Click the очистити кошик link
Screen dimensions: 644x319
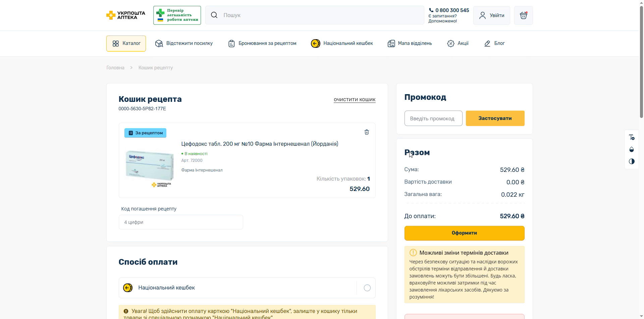click(x=355, y=100)
